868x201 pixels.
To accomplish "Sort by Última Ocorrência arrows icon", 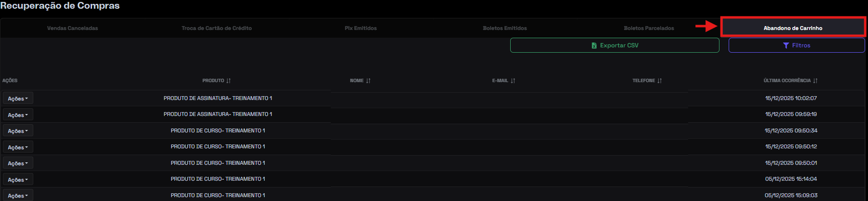I will [x=815, y=81].
